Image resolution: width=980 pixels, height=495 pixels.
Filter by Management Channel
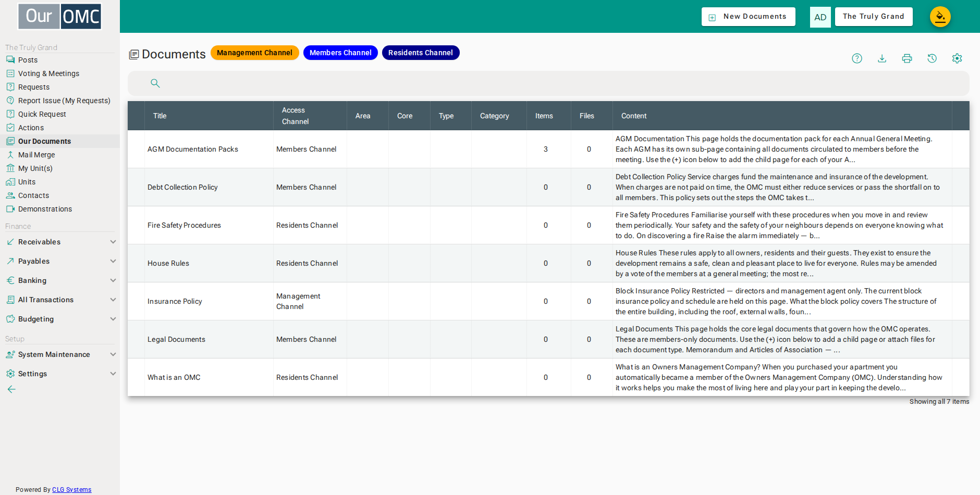point(254,53)
